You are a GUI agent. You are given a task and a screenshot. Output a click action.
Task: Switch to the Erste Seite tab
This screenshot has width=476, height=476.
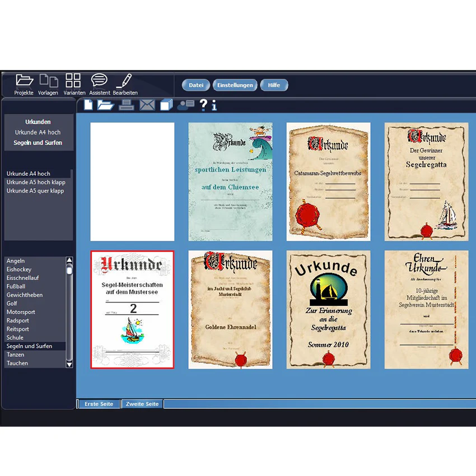[x=99, y=404]
